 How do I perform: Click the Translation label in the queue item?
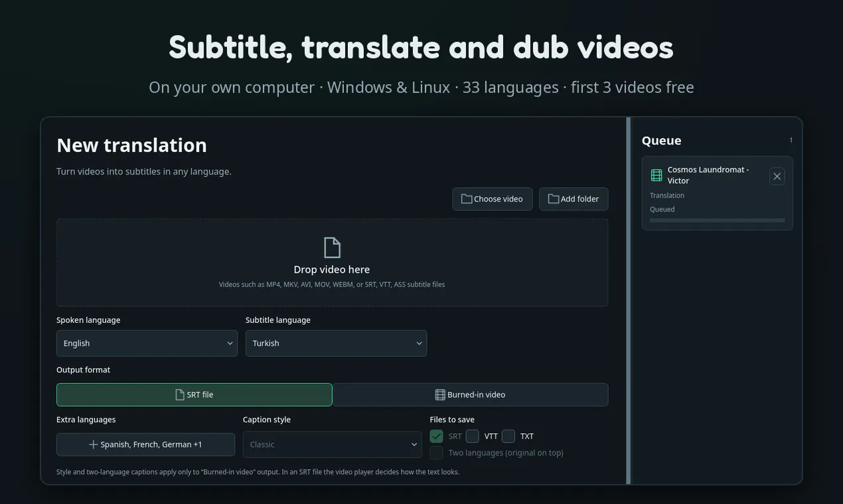(x=667, y=196)
